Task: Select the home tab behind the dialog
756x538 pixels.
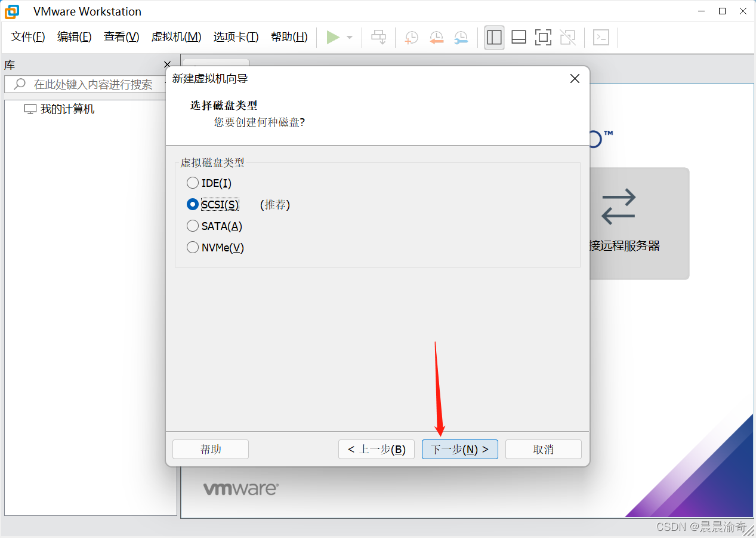Action: click(216, 63)
